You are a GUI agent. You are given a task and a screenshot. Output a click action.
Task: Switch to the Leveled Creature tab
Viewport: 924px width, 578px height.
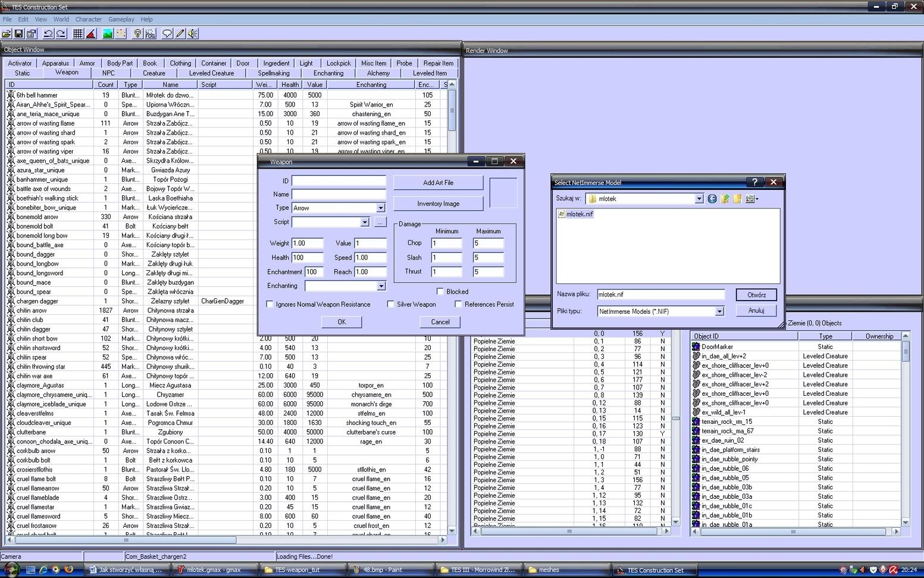pyautogui.click(x=211, y=73)
